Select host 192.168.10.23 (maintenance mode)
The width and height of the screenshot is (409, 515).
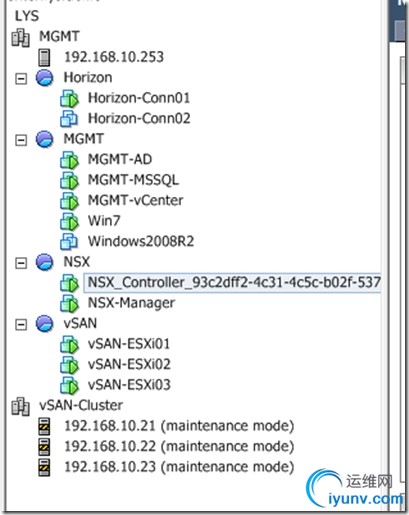(x=179, y=467)
